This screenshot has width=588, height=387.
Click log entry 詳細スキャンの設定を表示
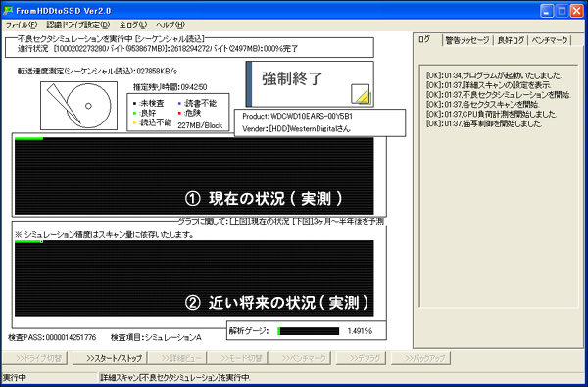(x=489, y=85)
